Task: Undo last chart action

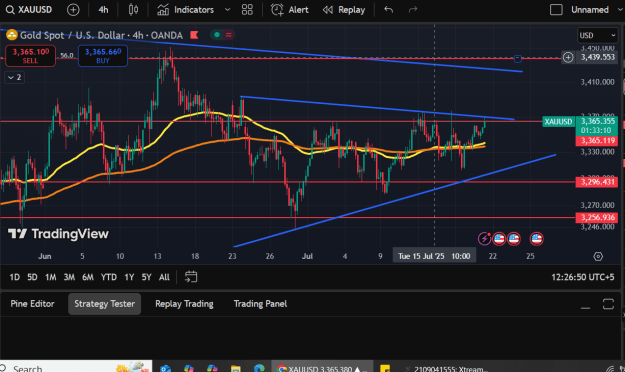Action: (x=388, y=10)
